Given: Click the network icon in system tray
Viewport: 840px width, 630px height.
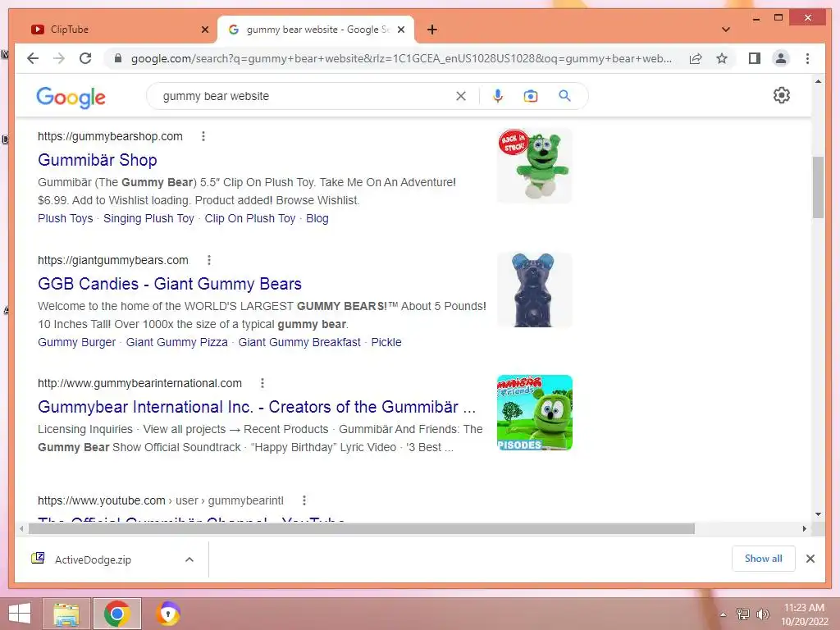Looking at the screenshot, I should pos(742,614).
